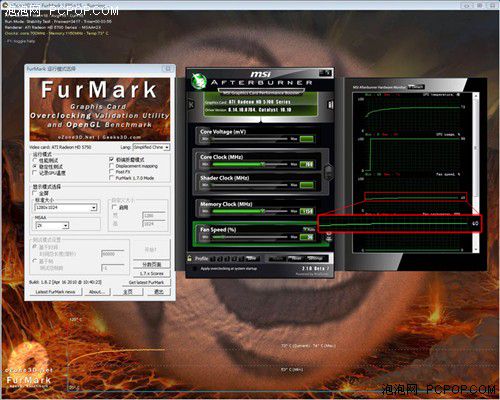Click the Core Clock slider handle
This screenshot has width=500, height=400.
point(263,164)
